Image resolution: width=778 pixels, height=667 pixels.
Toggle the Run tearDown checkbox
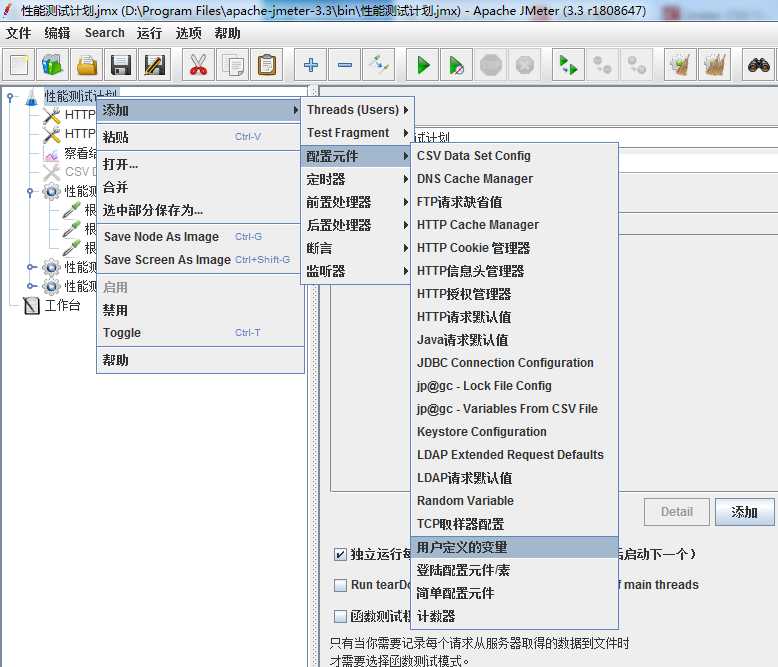pyautogui.click(x=340, y=585)
